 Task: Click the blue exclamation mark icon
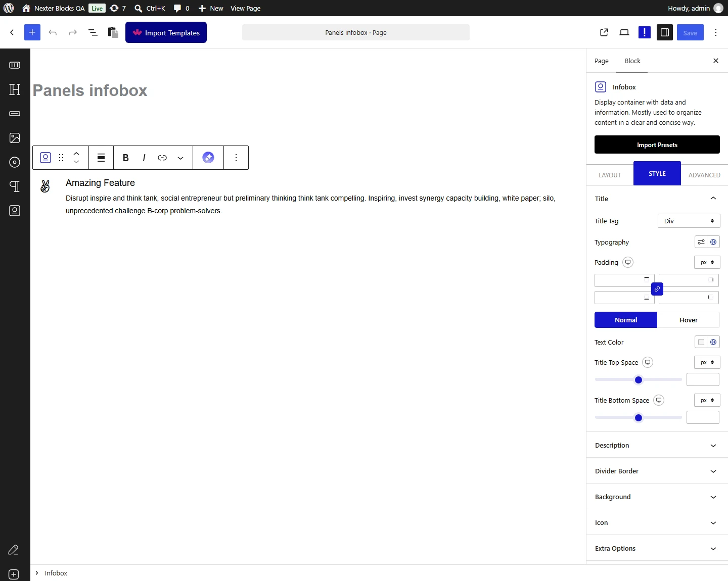(x=645, y=32)
